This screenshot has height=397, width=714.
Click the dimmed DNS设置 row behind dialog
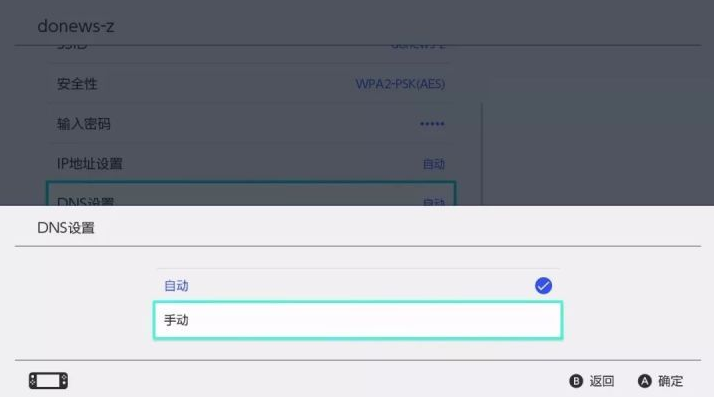[251, 194]
